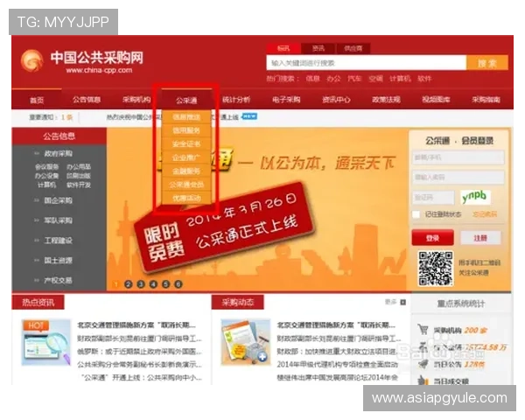Click the 采购动态 section tab

[x=238, y=303]
